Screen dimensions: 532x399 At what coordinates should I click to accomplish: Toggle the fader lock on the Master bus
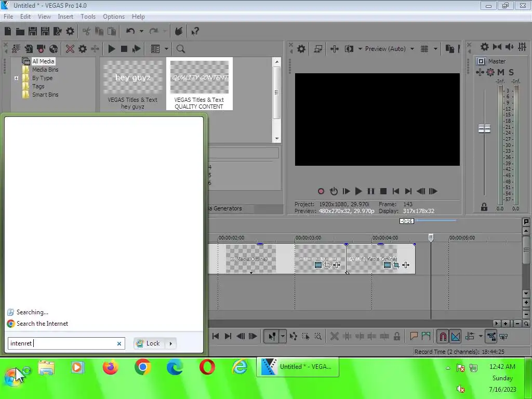tap(484, 207)
